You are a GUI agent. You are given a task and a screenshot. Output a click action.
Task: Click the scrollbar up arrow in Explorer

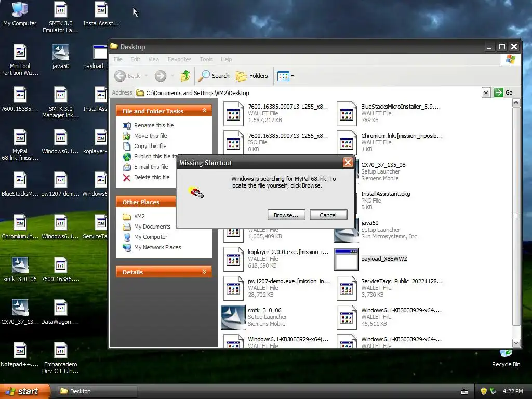[516, 103]
